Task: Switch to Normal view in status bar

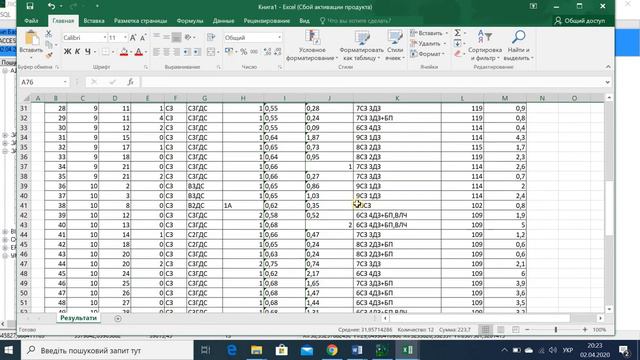Action: (485, 329)
